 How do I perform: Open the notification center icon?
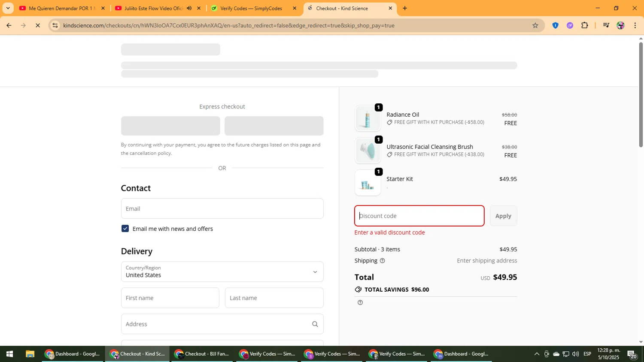[632, 354]
